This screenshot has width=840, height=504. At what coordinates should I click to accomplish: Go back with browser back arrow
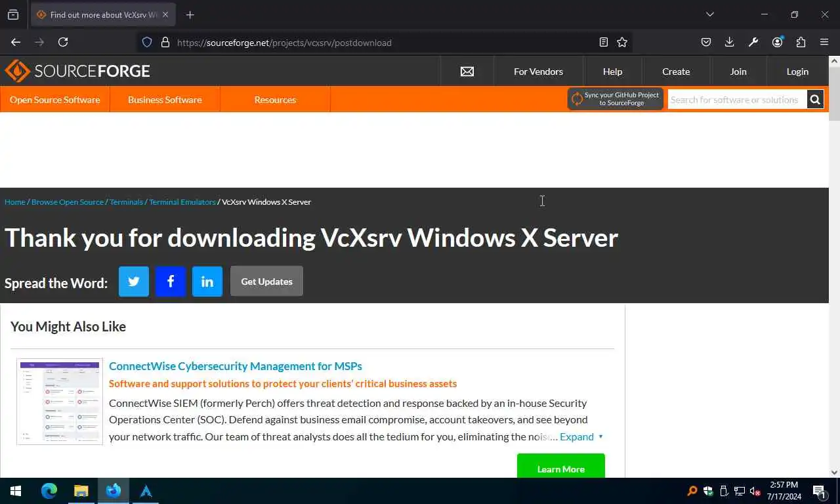pyautogui.click(x=16, y=42)
